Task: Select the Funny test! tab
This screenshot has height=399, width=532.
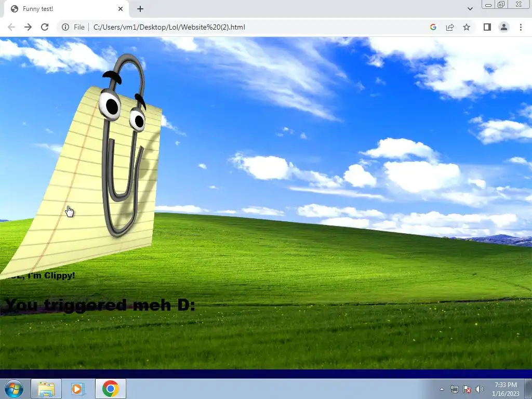Action: coord(66,9)
